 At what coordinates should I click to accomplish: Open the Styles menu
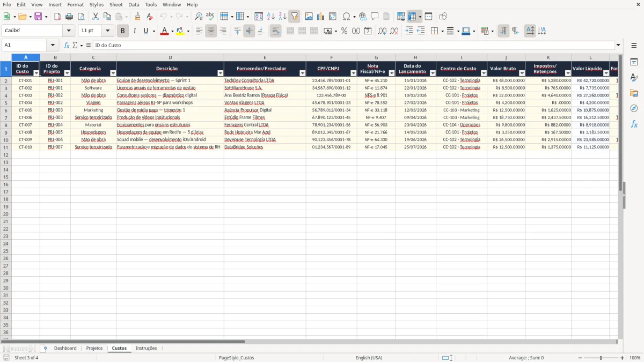(97, 4)
